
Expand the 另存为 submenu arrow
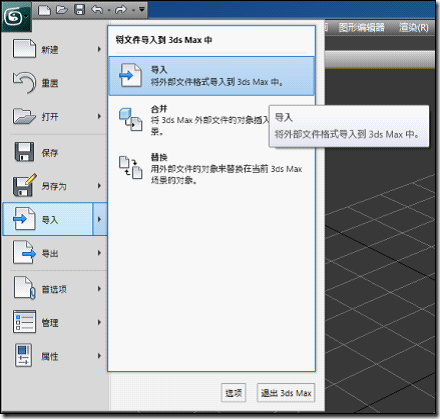(99, 186)
